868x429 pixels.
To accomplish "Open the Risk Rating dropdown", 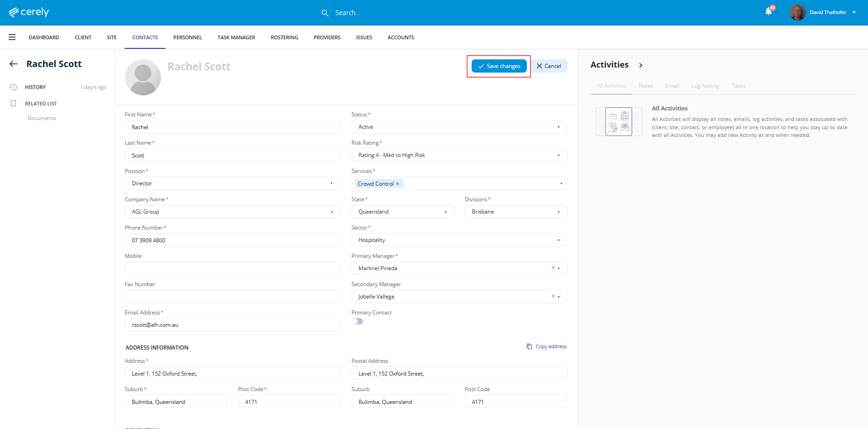I will [459, 155].
